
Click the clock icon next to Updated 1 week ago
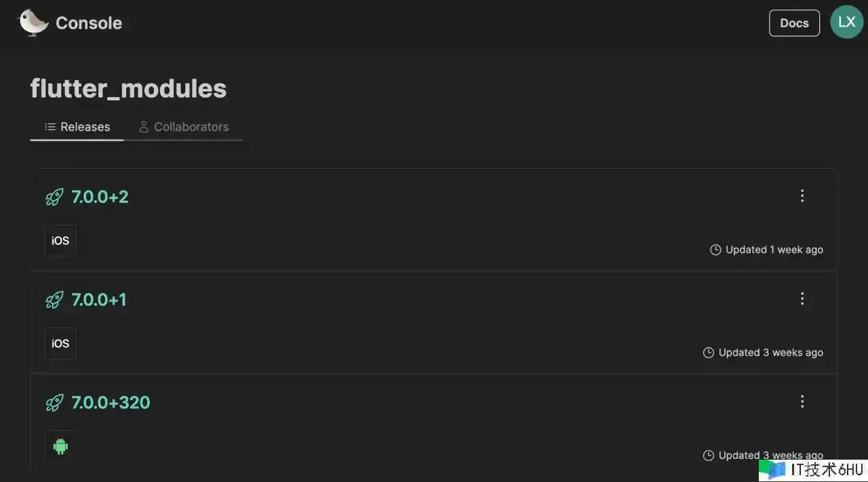(x=715, y=250)
